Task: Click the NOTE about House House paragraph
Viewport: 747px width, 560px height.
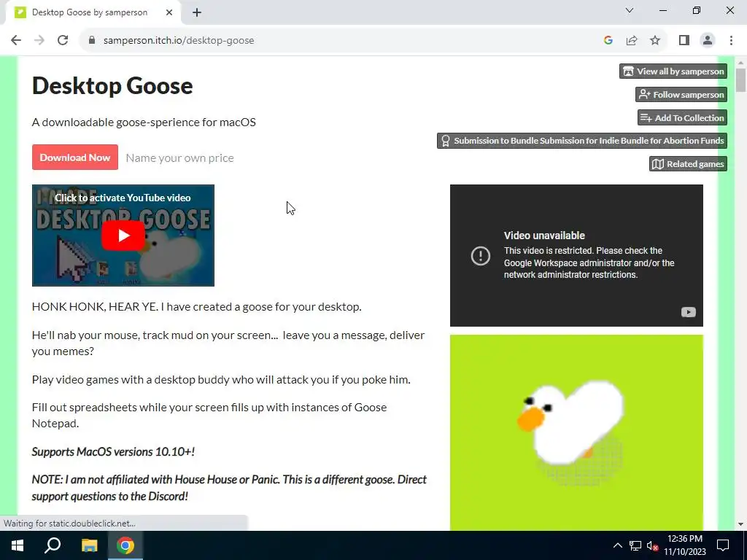Action: 229,488
